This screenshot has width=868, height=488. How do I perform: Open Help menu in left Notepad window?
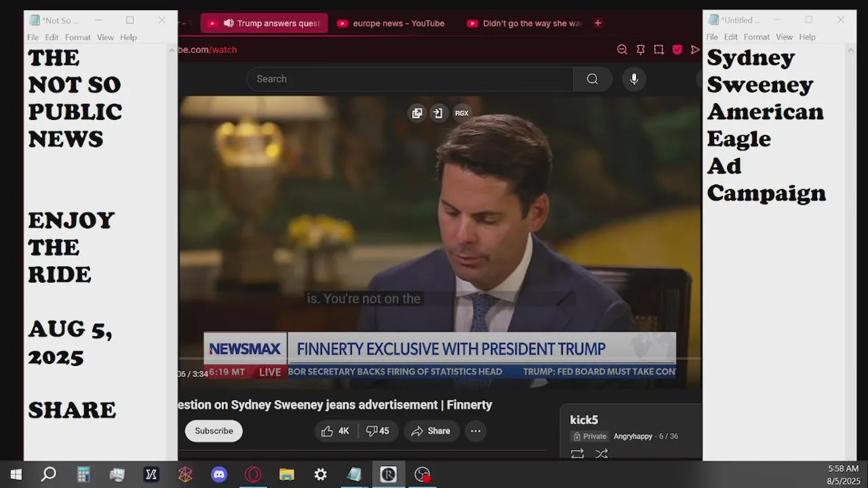[x=128, y=37]
